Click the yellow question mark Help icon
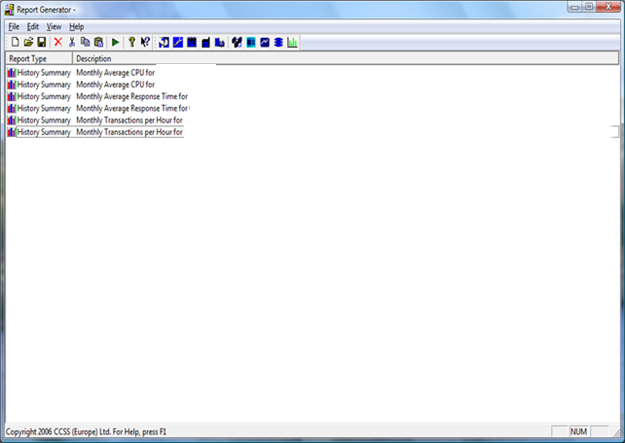Screen dimensions: 625x443 (x=131, y=42)
